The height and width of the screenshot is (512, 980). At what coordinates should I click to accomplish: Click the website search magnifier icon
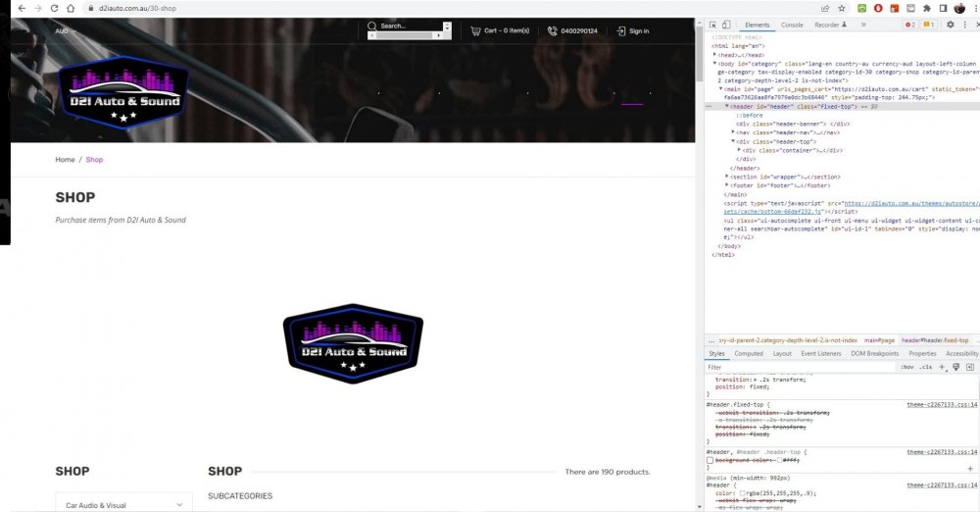tap(371, 26)
